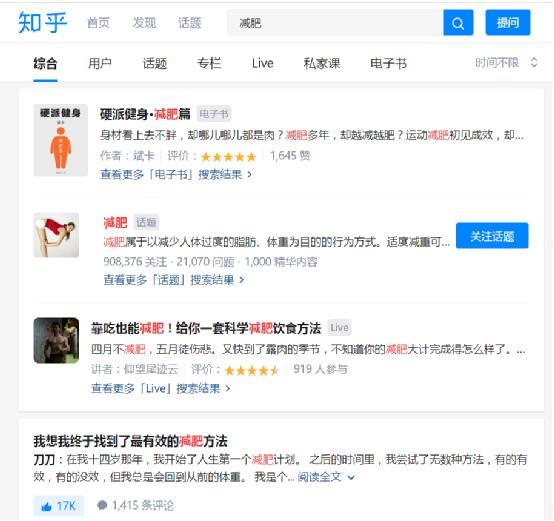Open the 1,415 comments bubble icon
The width and height of the screenshot is (554, 521).
point(102,505)
